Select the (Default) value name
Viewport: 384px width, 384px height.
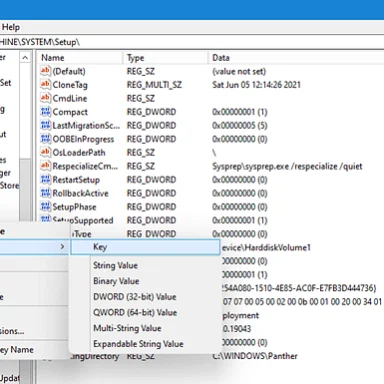[x=69, y=71]
